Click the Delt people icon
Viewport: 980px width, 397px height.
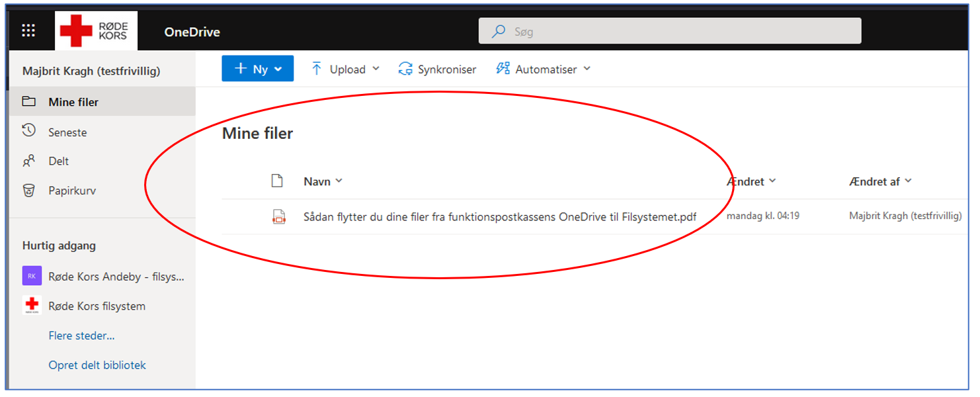[x=28, y=161]
